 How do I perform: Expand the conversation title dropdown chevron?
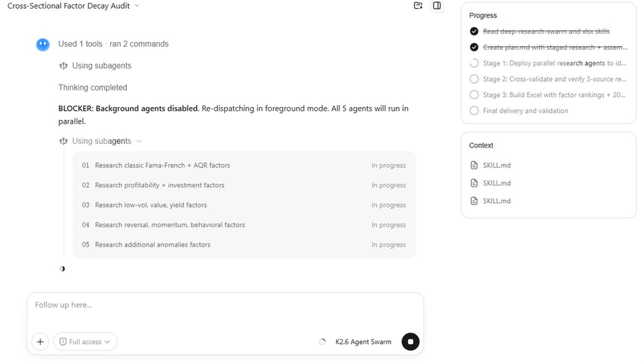tap(137, 6)
